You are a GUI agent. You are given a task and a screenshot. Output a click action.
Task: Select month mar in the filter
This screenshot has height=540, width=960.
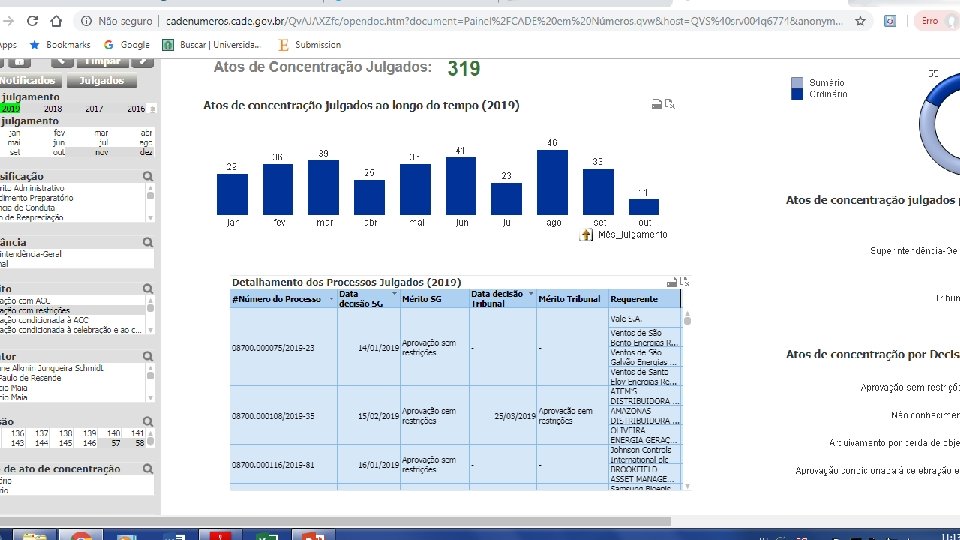point(101,132)
